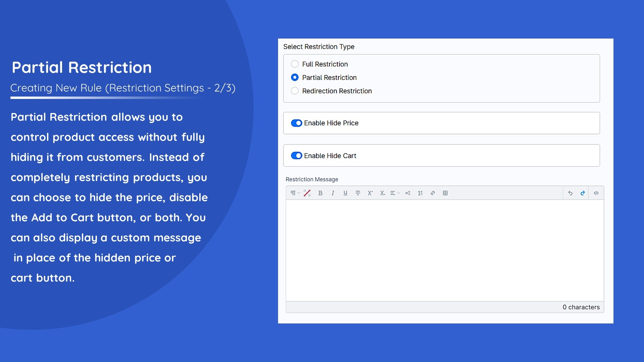Toggle the Enable Hide Price switch
Image resolution: width=644 pixels, height=362 pixels.
(x=297, y=123)
